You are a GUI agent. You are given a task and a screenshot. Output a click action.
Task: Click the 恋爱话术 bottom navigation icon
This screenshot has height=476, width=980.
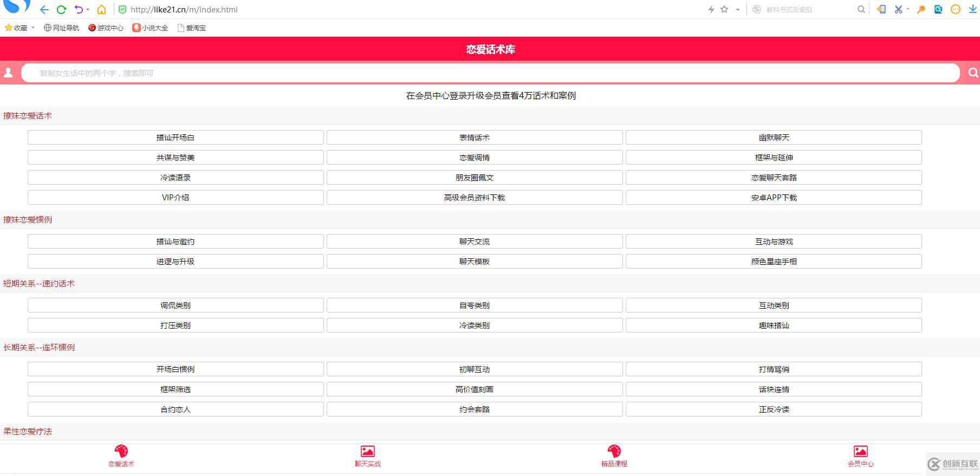[121, 451]
